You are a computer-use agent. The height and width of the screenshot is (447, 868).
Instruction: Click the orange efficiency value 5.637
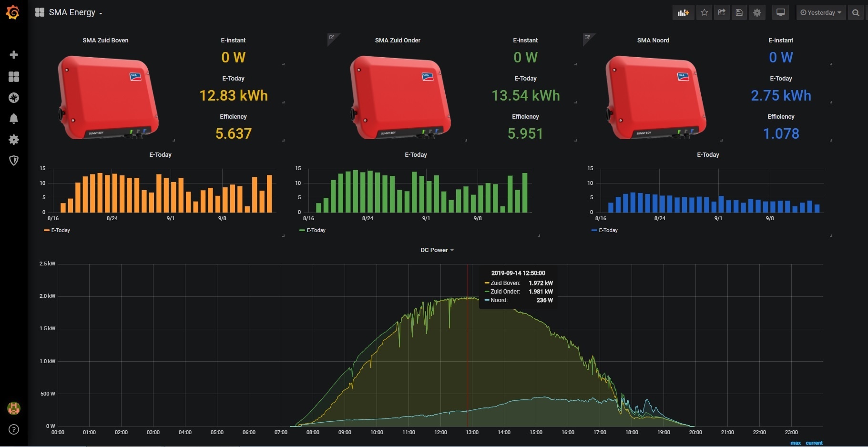(x=233, y=134)
